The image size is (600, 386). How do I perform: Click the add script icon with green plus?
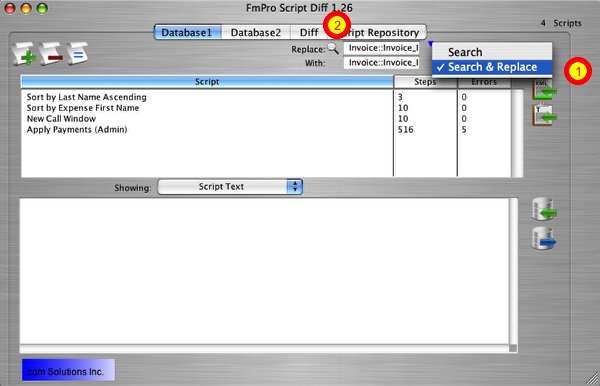click(24, 54)
